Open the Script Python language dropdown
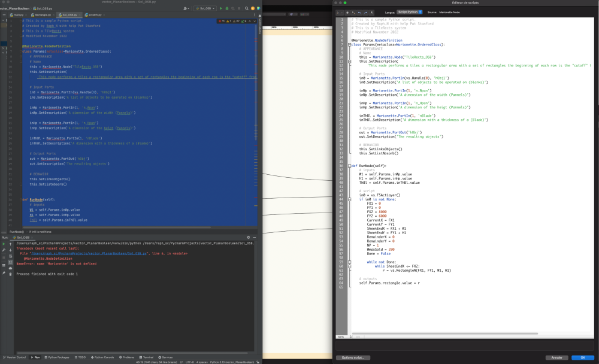599x364 pixels. [x=409, y=11]
